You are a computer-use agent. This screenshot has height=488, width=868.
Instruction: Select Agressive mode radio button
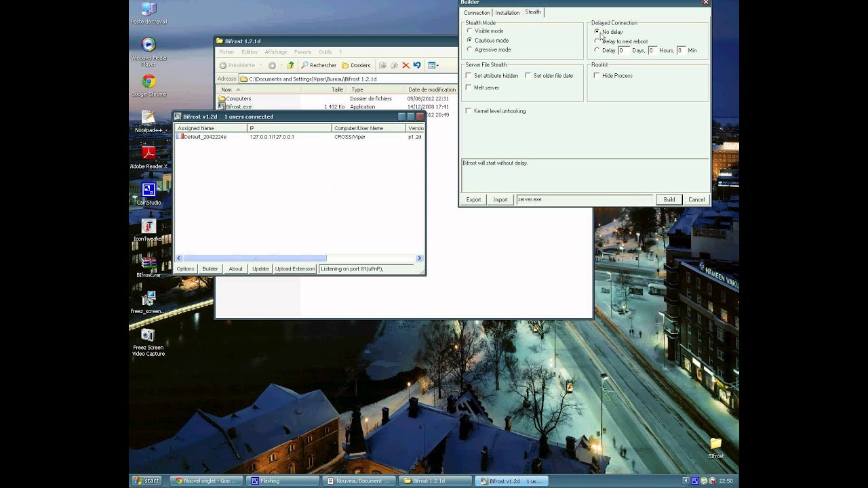pyautogui.click(x=469, y=49)
